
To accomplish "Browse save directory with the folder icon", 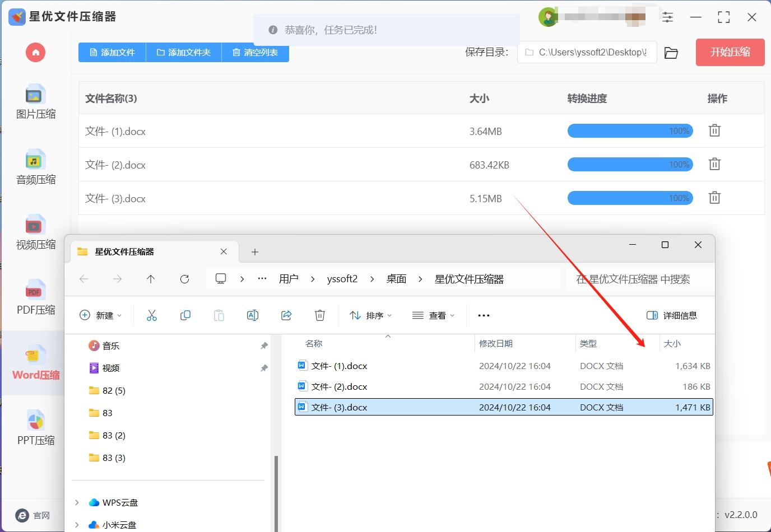I will 671,53.
